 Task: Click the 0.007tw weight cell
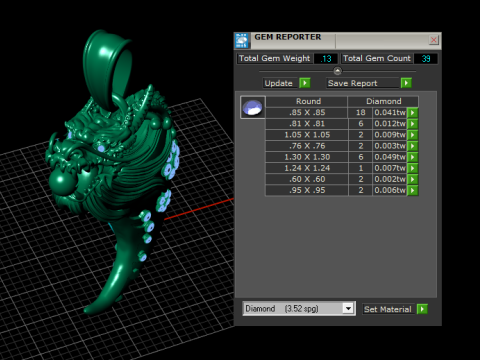point(390,168)
